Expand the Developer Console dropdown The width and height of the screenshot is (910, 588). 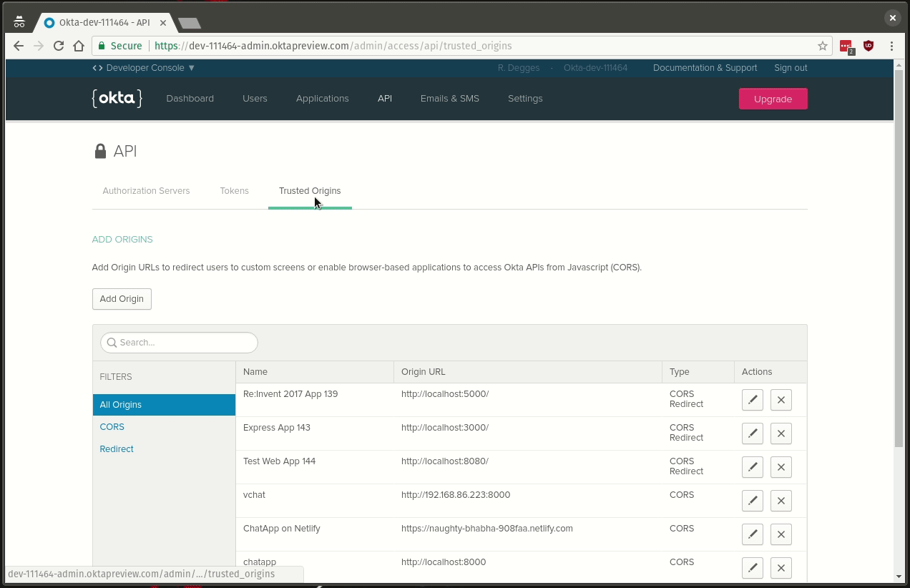pos(144,68)
